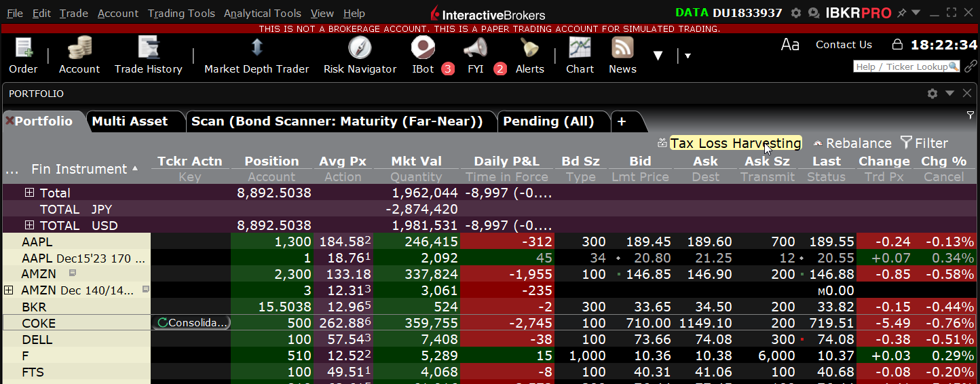This screenshot has height=384, width=980.
Task: Click account number DU1833937
Action: 747,13
